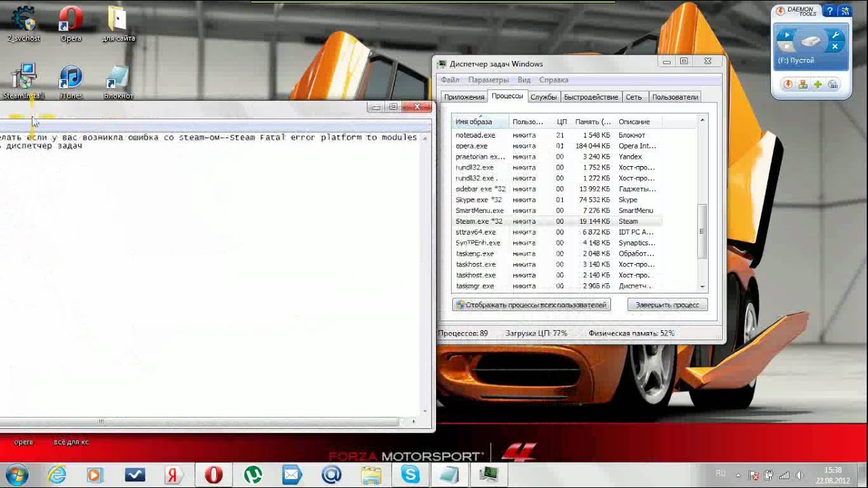Open Skype from the taskbar
Image resolution: width=868 pixels, height=488 pixels.
[x=410, y=474]
